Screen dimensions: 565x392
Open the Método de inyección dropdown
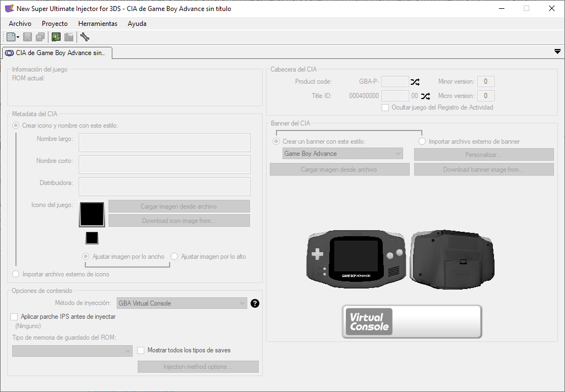[x=182, y=303]
